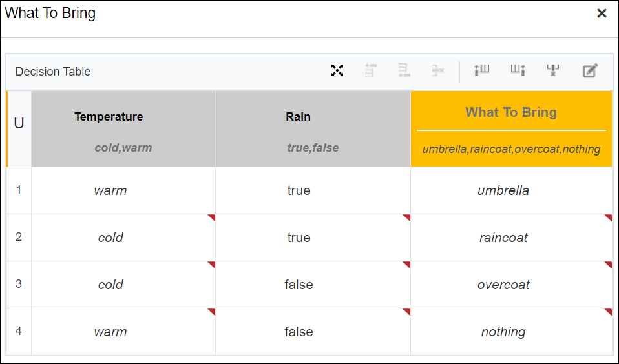
Task: Click the true cell in row 2
Action: click(x=313, y=237)
